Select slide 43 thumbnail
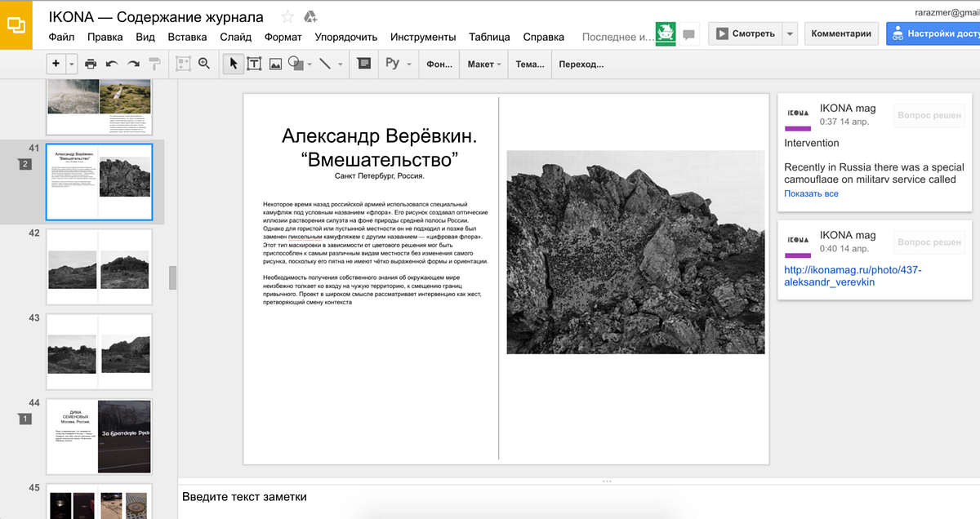 [100, 351]
